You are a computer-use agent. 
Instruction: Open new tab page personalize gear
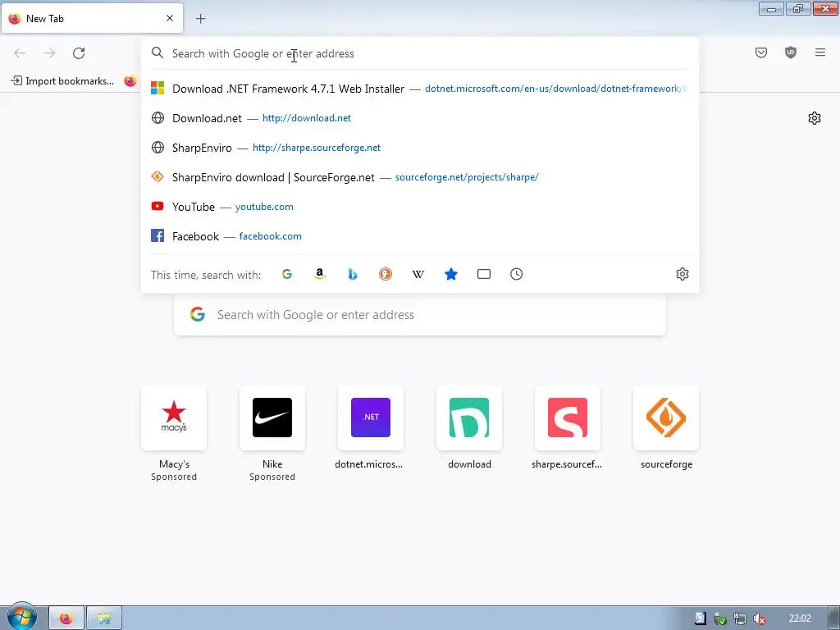tap(815, 118)
